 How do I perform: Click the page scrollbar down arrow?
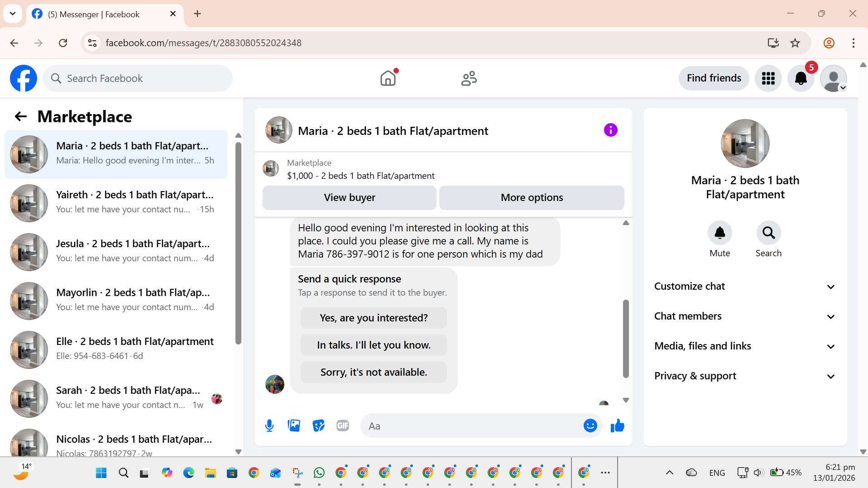coord(863,452)
